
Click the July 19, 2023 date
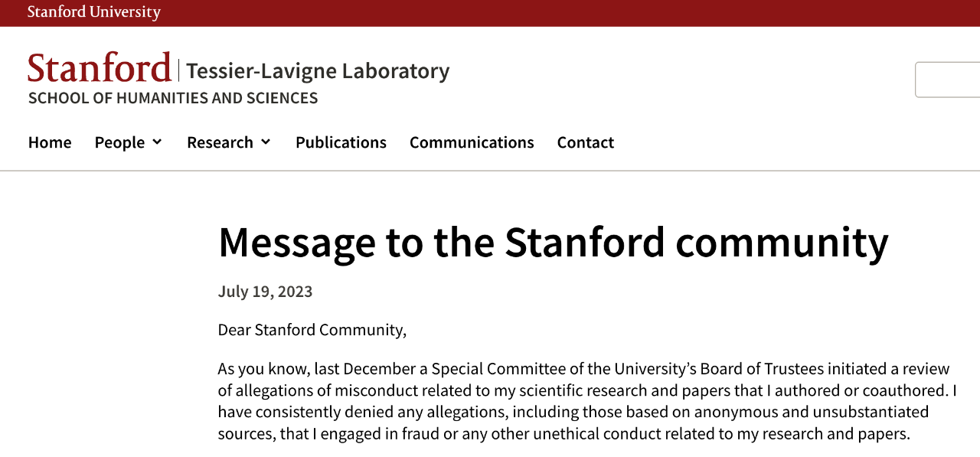[265, 292]
